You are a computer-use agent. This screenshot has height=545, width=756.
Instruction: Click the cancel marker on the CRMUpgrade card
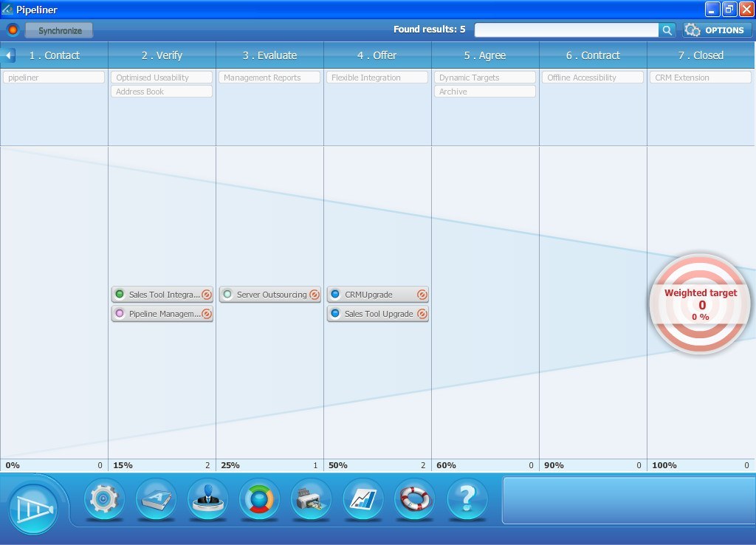(x=422, y=294)
